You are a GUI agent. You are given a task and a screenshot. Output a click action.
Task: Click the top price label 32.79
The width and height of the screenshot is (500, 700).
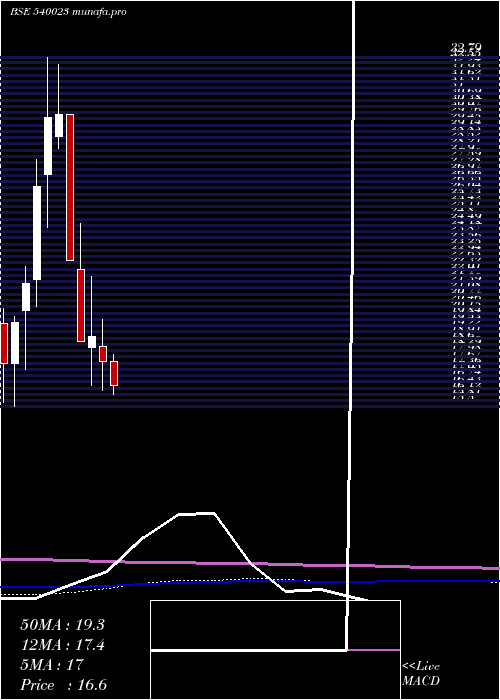[466, 46]
